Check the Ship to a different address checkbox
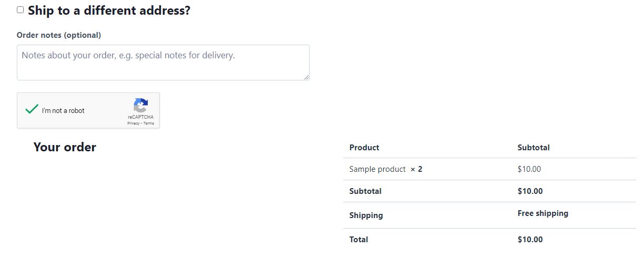 pos(21,10)
